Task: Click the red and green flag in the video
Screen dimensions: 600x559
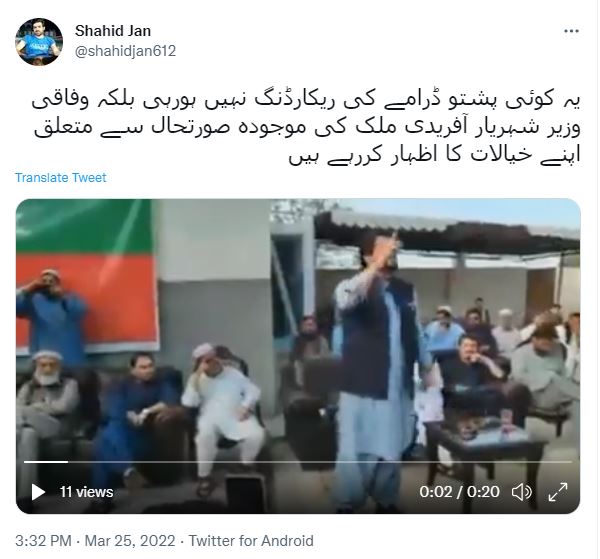Action: point(87,274)
